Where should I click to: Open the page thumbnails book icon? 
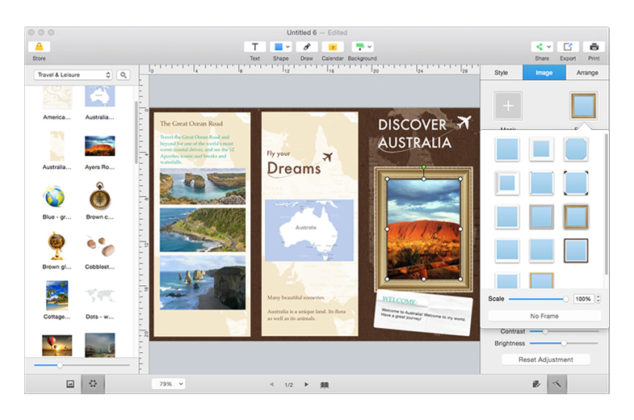click(x=325, y=384)
